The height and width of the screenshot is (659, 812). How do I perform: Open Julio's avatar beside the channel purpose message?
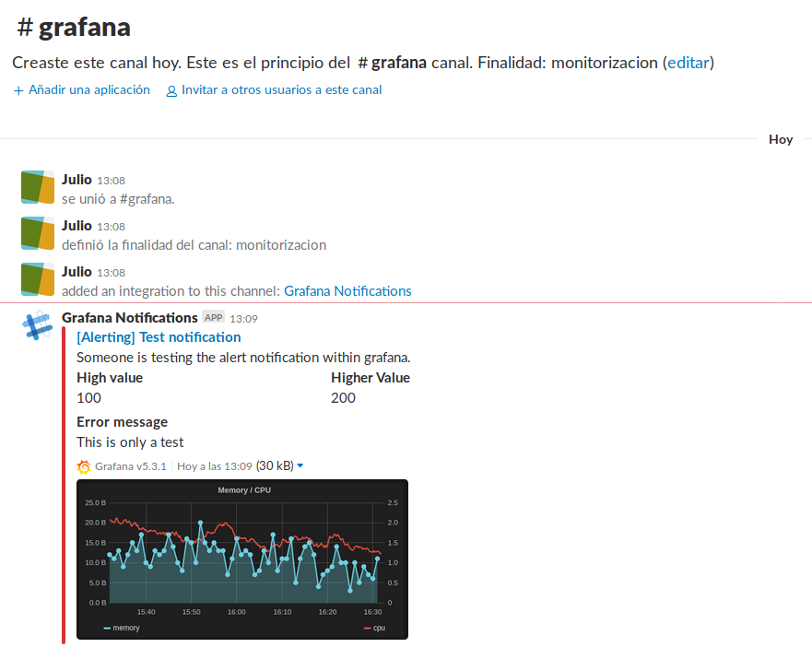click(38, 233)
